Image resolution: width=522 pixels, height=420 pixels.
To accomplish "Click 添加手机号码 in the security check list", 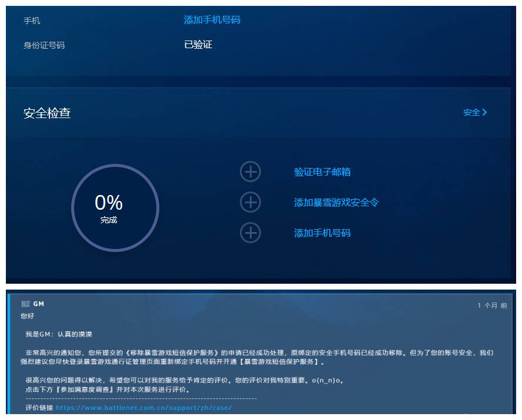I will coord(322,233).
